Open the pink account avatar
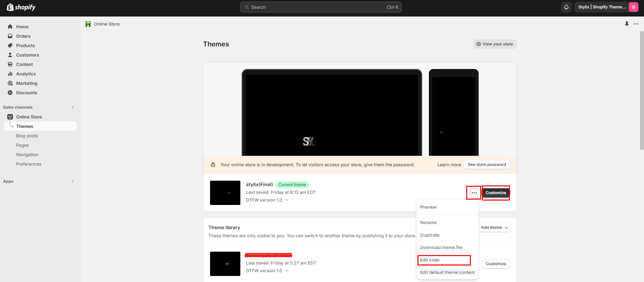644x282 pixels. (x=633, y=7)
